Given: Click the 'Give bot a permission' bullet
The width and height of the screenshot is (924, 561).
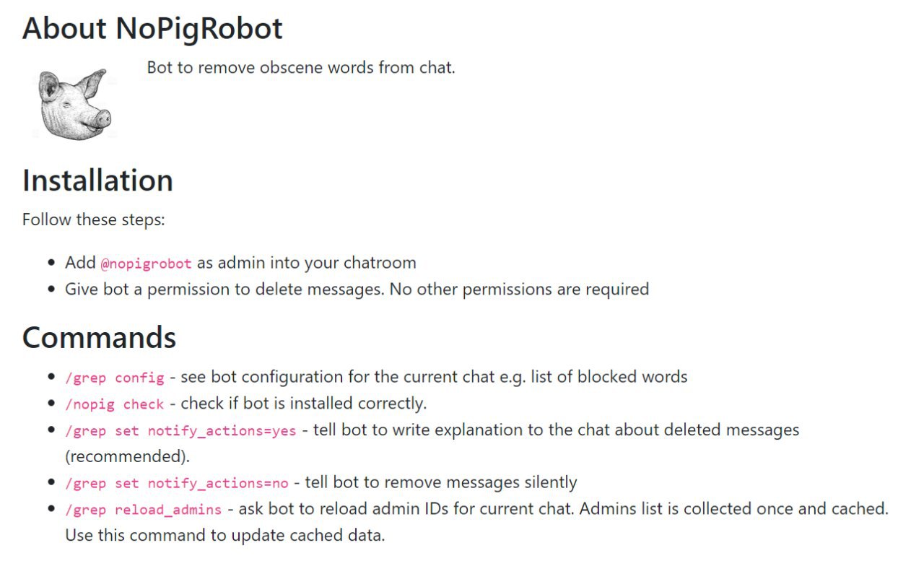Looking at the screenshot, I should (x=357, y=290).
